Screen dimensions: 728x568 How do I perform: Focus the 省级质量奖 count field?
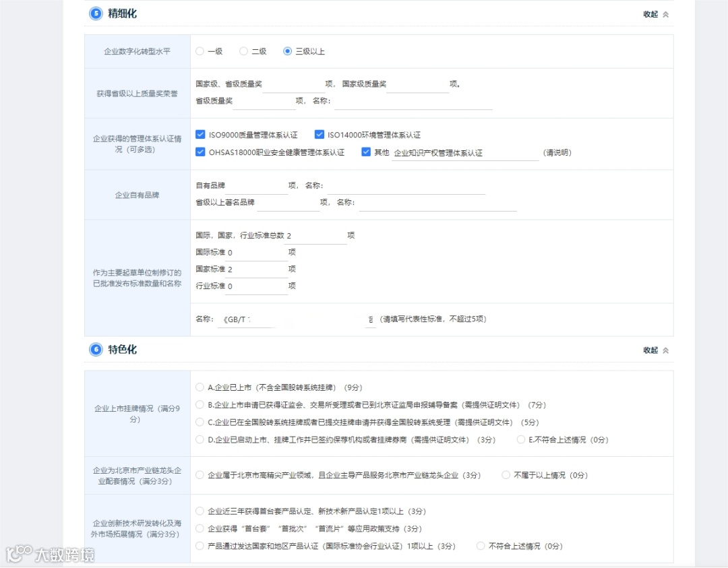[264, 102]
